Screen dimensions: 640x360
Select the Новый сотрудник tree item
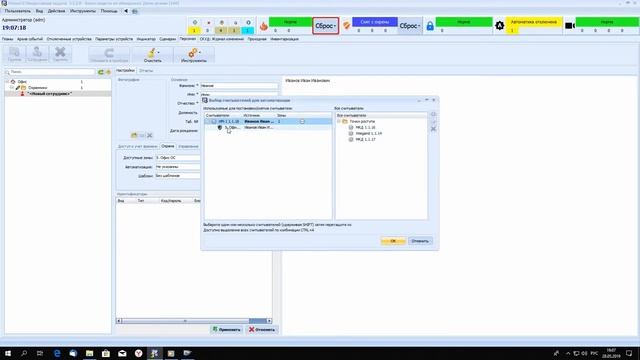[x=49, y=94]
